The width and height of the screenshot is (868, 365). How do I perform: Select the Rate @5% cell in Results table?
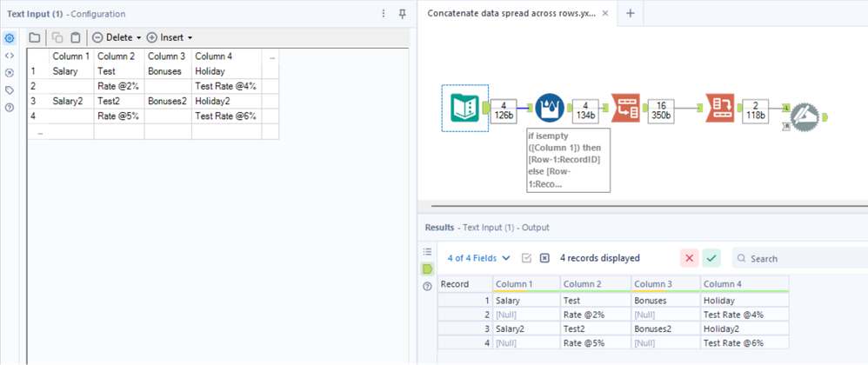(x=596, y=342)
